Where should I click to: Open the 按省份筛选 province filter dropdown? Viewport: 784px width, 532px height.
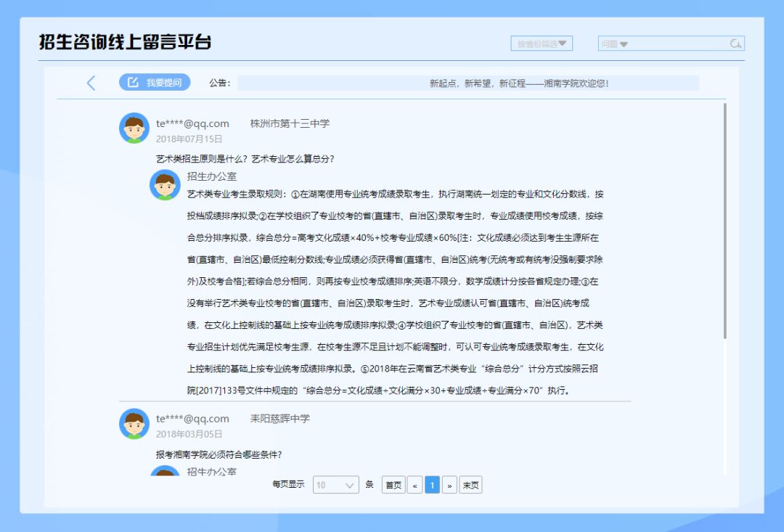coord(542,44)
